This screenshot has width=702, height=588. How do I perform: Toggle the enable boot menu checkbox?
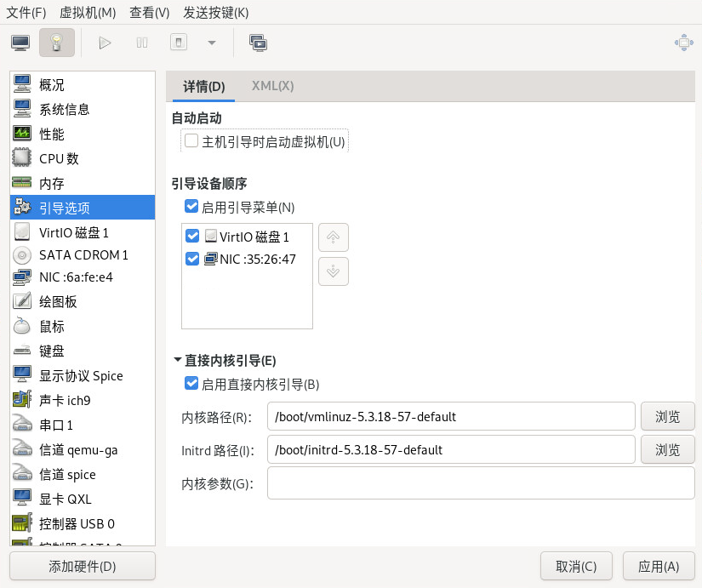click(x=191, y=207)
